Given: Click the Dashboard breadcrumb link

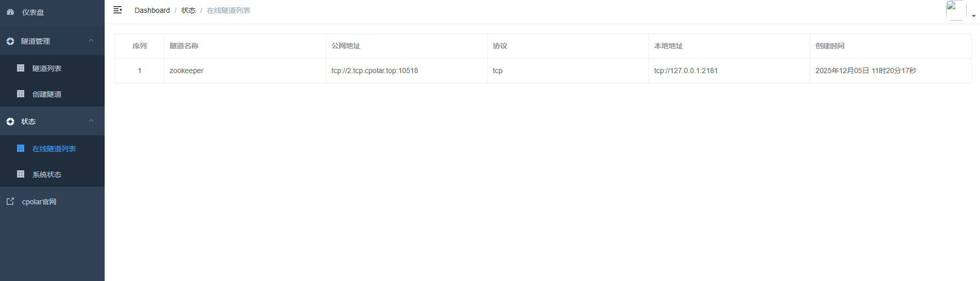Looking at the screenshot, I should [152, 10].
